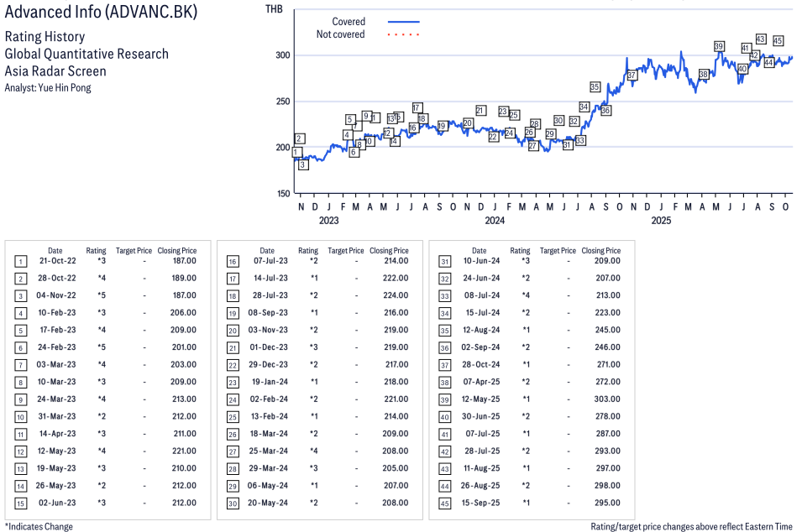The image size is (802, 532).
Task: Select the table row number box 16
Action: (232, 261)
